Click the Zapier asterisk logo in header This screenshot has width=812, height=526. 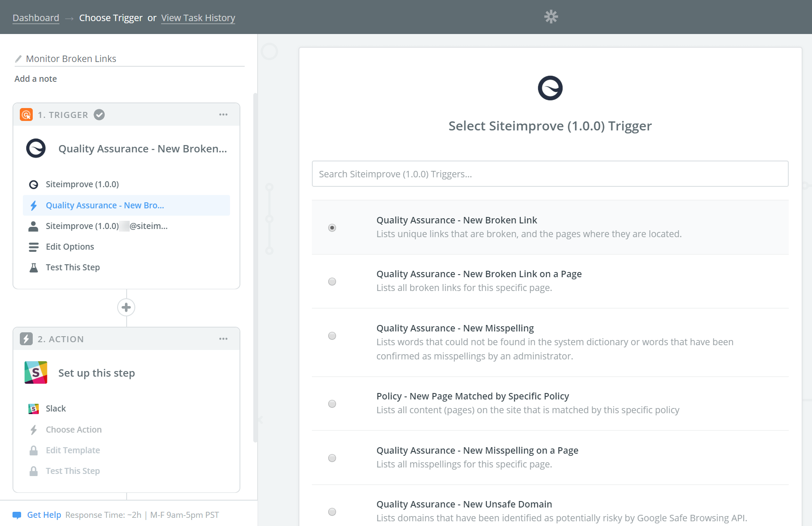551,17
